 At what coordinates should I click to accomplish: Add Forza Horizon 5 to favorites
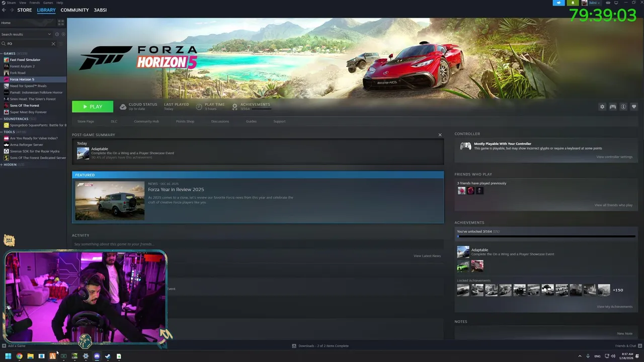634,107
